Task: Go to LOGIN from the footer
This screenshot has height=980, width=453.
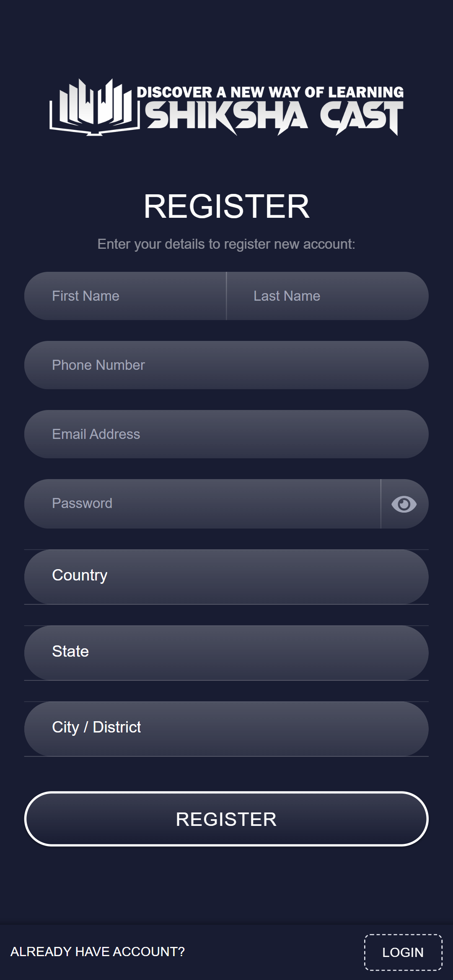Action: click(x=403, y=952)
